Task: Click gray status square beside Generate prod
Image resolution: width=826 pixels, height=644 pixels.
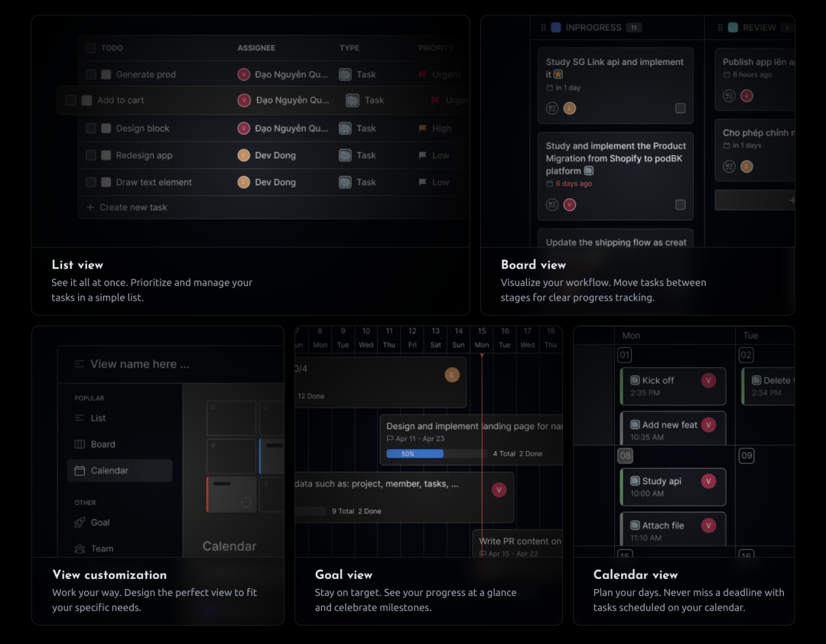Action: [x=106, y=74]
